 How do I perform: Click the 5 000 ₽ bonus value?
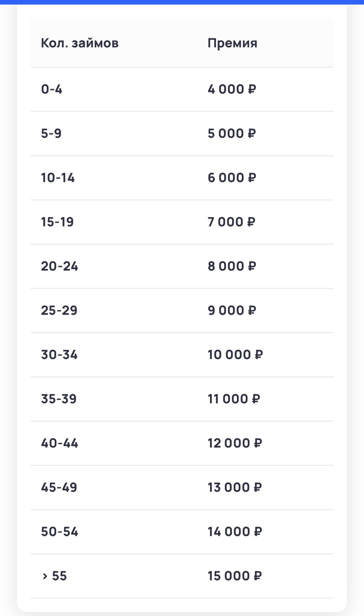click(x=232, y=133)
